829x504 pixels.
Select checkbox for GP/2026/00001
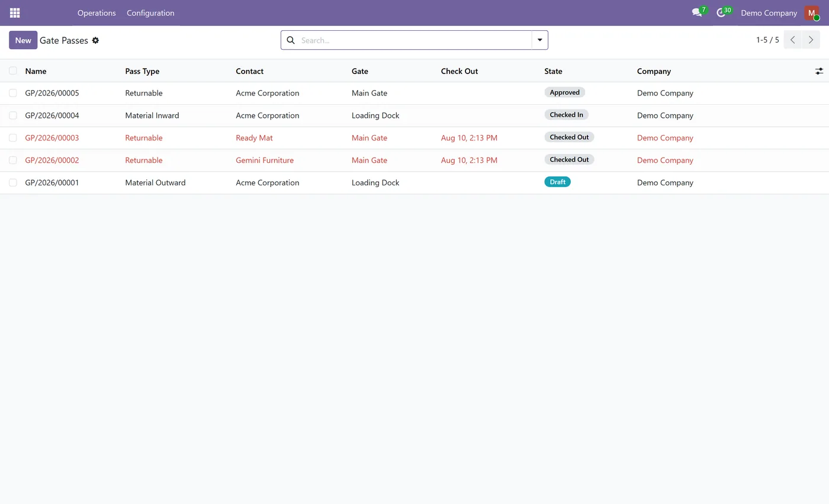(x=12, y=183)
